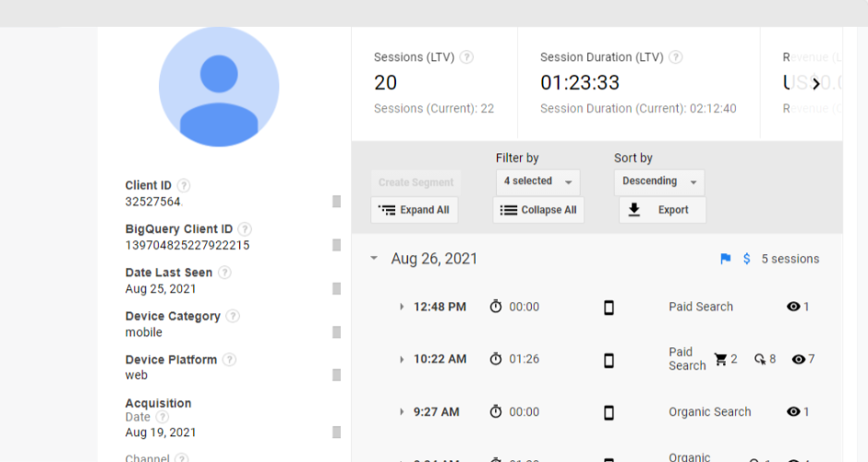The height and width of the screenshot is (462, 868).
Task: Export the user activity report
Action: [x=662, y=210]
